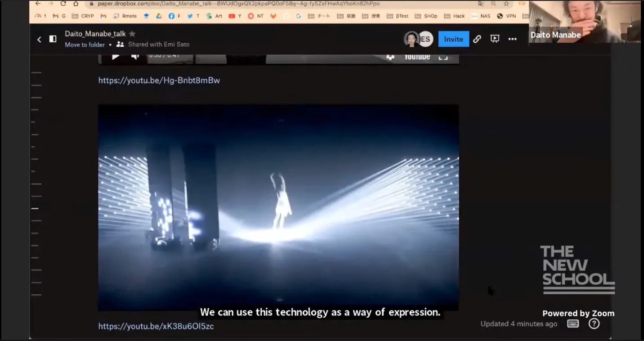Toggle the document sidebar panel icon

pos(53,39)
